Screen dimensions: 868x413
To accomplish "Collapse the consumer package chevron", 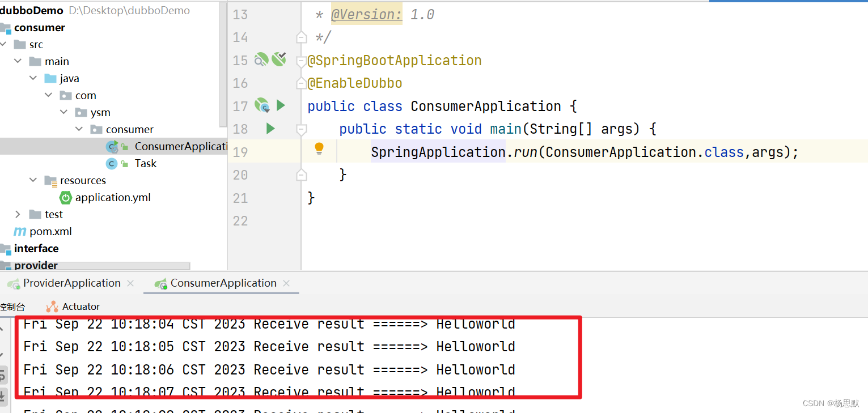I will (x=79, y=129).
